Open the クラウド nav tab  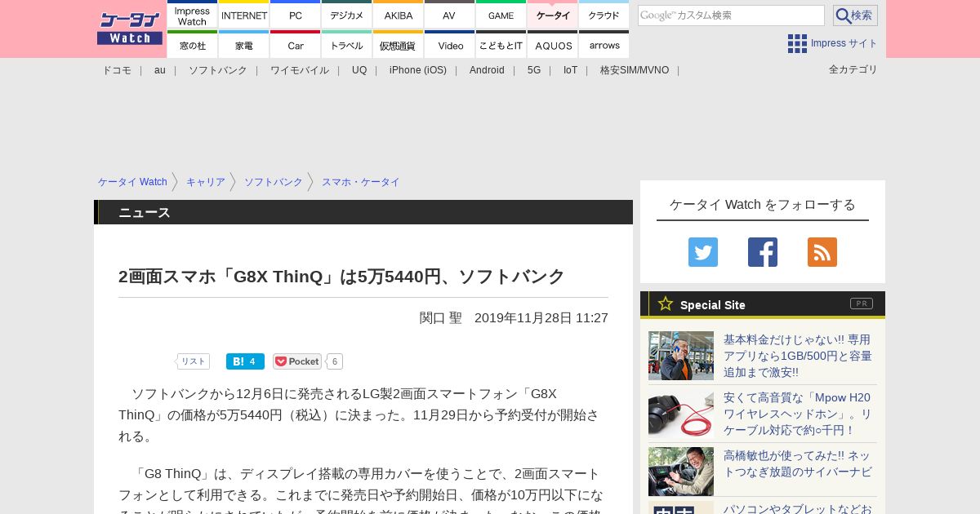pyautogui.click(x=604, y=16)
